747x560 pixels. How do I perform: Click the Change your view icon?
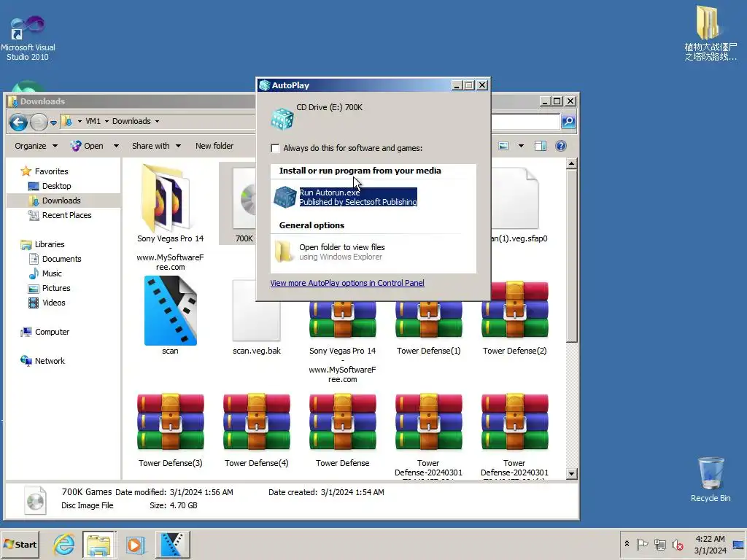tap(503, 146)
